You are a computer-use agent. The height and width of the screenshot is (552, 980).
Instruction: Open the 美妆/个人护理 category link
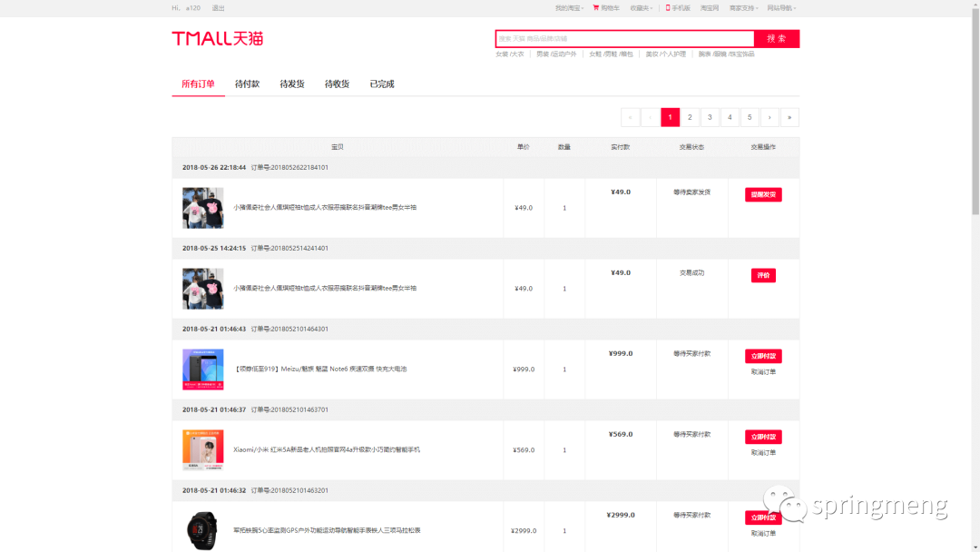click(x=666, y=54)
